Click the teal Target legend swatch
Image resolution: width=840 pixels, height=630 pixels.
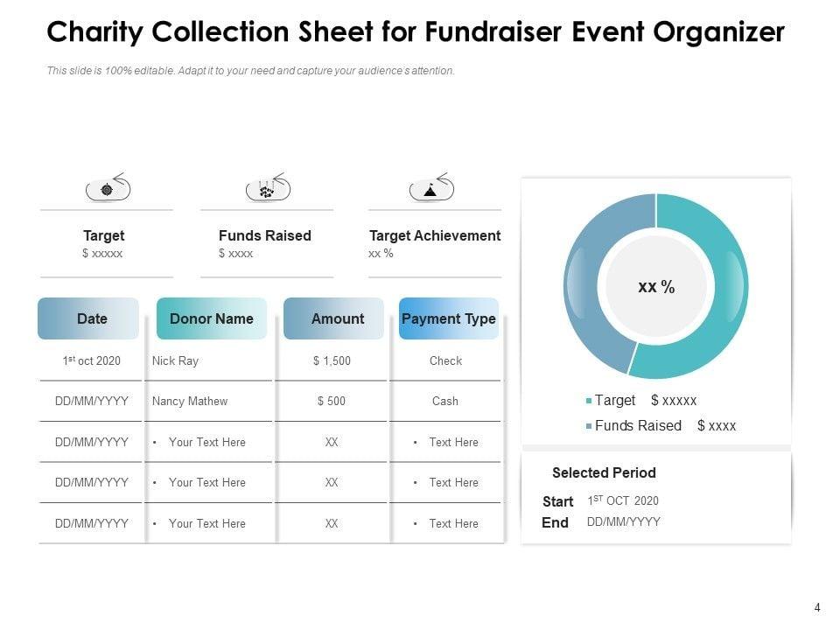tap(589, 401)
